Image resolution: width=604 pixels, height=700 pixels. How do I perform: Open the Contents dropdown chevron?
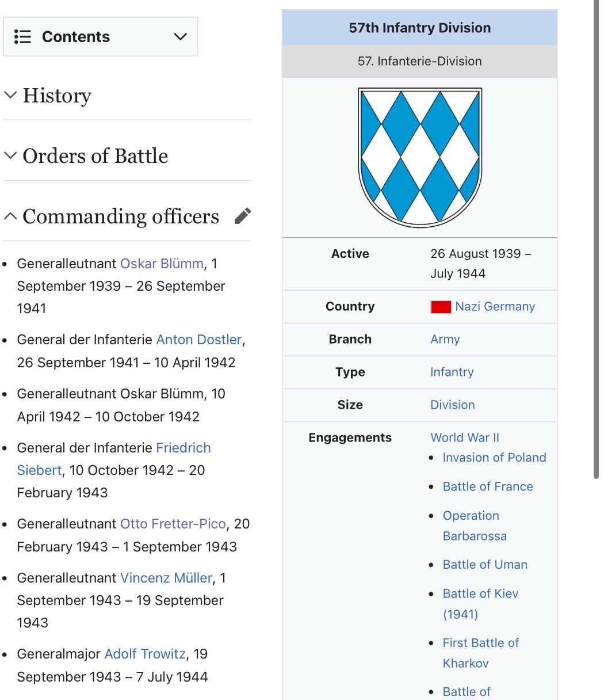180,37
